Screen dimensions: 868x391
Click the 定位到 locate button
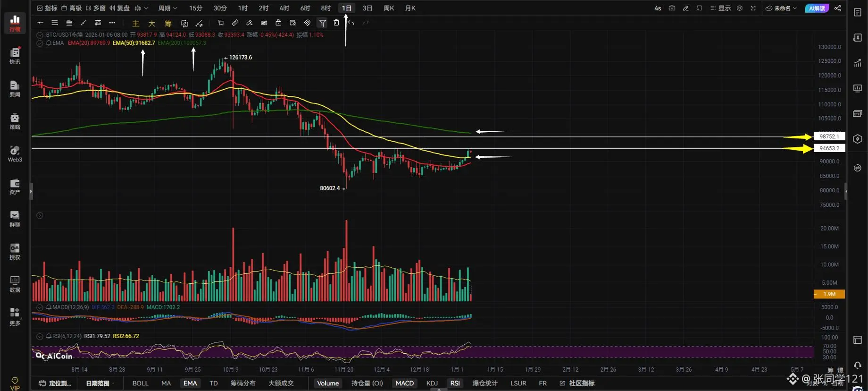pos(55,383)
